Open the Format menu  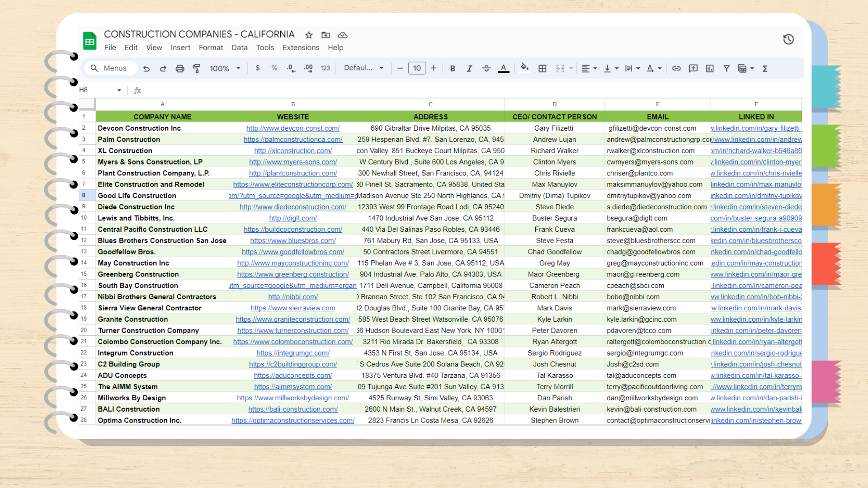pos(211,47)
